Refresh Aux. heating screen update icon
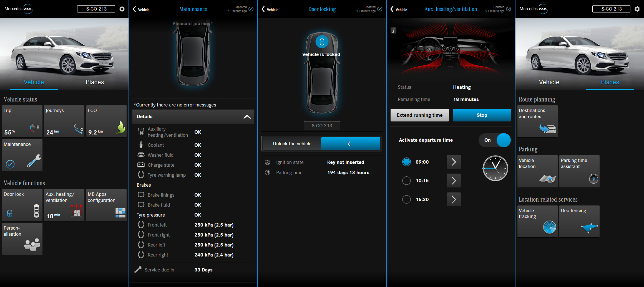644x287 pixels. (x=509, y=9)
